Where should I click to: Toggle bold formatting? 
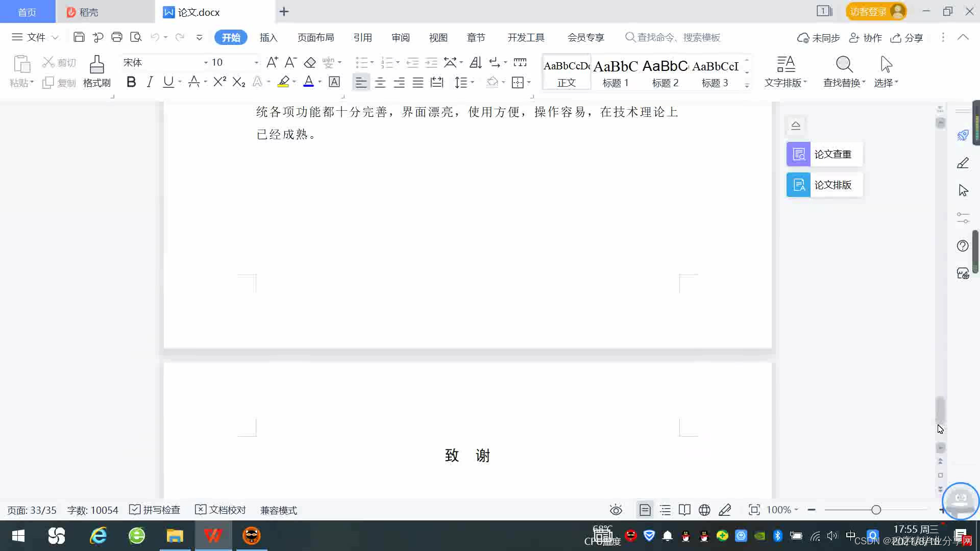pyautogui.click(x=131, y=82)
